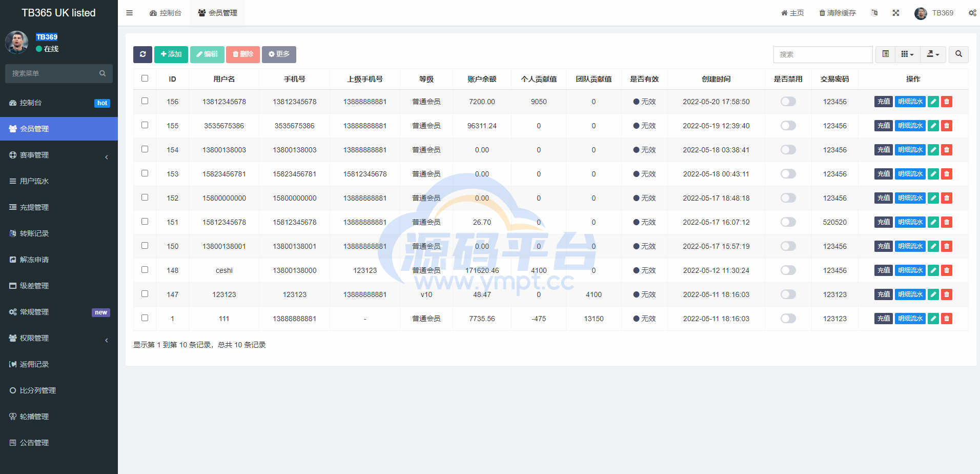This screenshot has height=474, width=980.
Task: Click edit pencil icon for ID 151
Action: [x=933, y=222]
